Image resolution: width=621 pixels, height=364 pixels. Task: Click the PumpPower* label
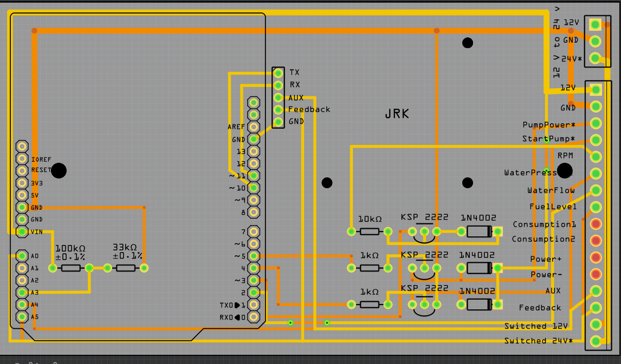(549, 125)
